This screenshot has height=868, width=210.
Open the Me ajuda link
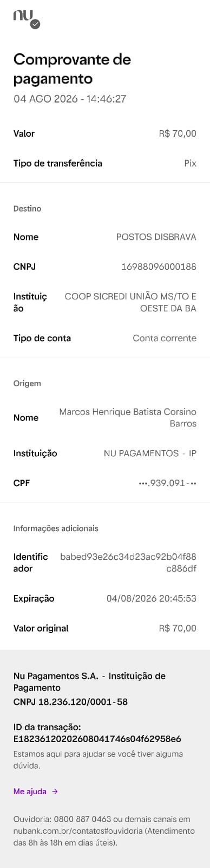point(30,792)
